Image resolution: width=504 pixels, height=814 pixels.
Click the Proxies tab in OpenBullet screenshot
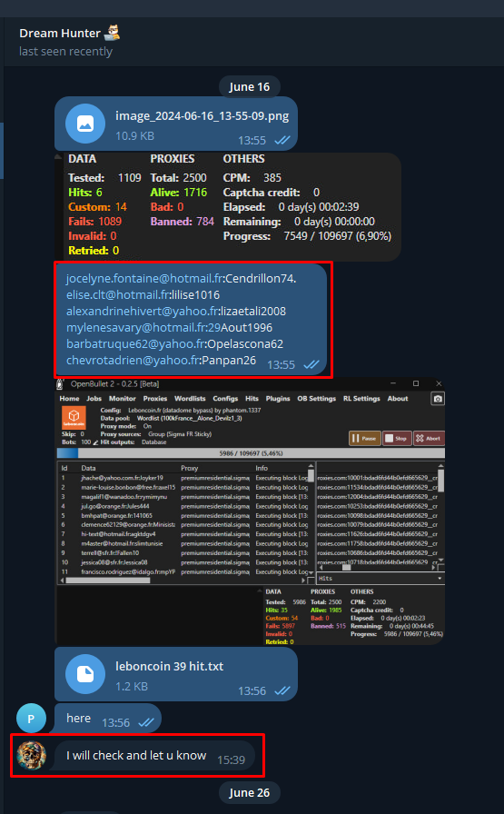[155, 399]
